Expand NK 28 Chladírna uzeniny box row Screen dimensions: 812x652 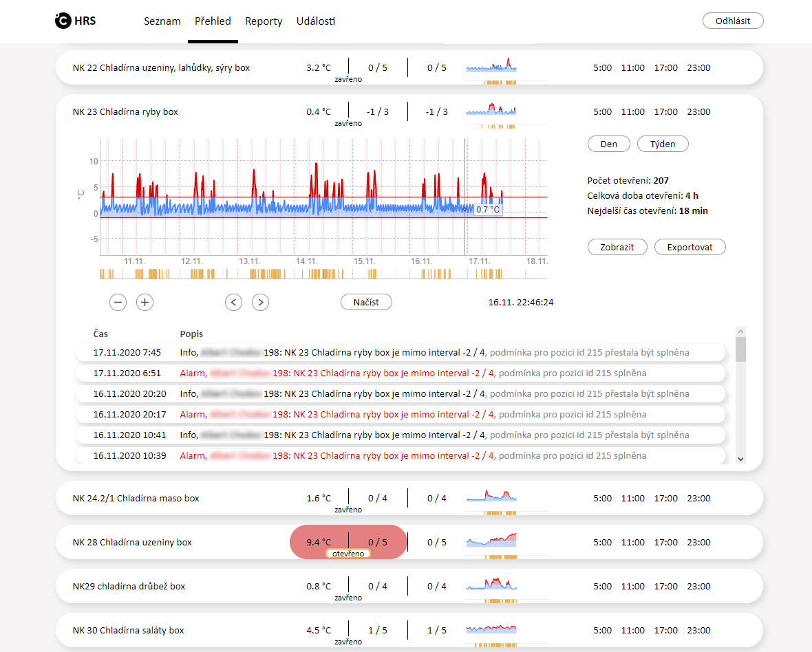pyautogui.click(x=409, y=542)
